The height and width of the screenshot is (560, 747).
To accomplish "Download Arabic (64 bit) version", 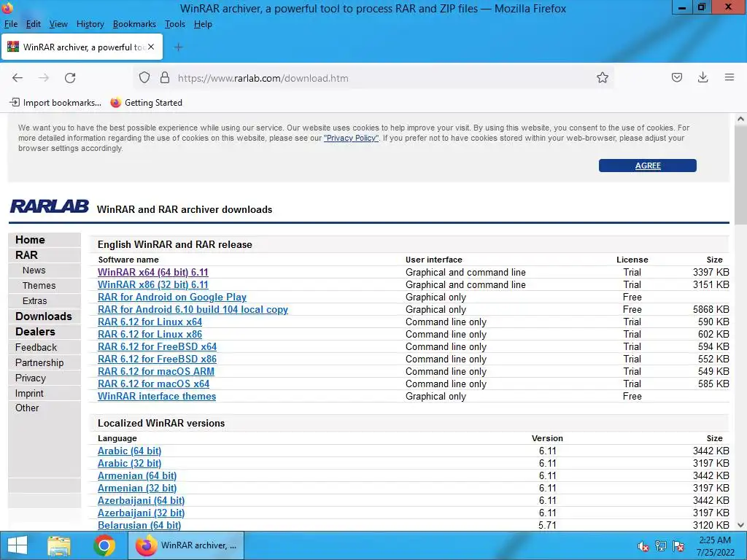I will (x=130, y=451).
